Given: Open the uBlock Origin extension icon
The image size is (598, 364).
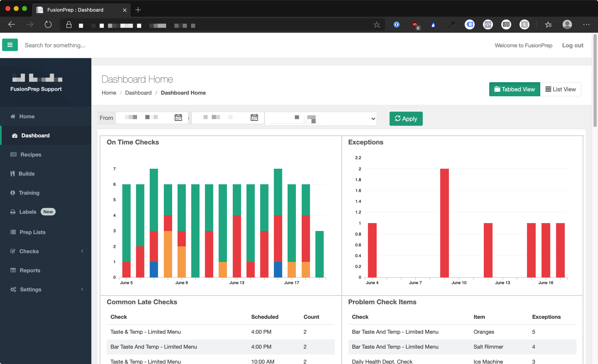Looking at the screenshot, I should (x=415, y=24).
